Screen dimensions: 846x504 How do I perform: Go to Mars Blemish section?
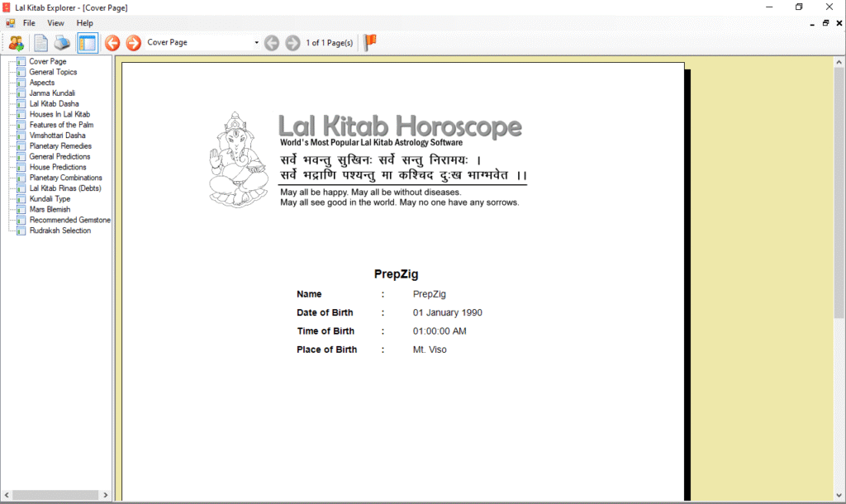click(50, 209)
